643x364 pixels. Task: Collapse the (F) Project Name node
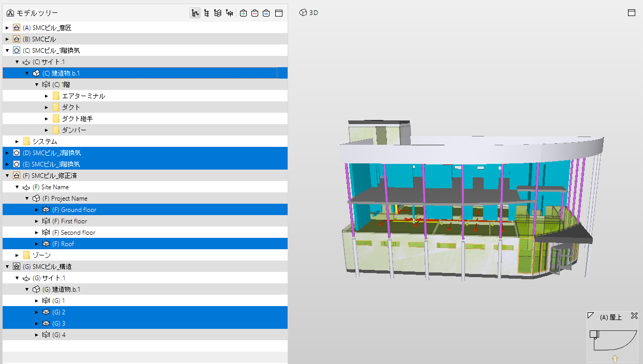coord(27,198)
